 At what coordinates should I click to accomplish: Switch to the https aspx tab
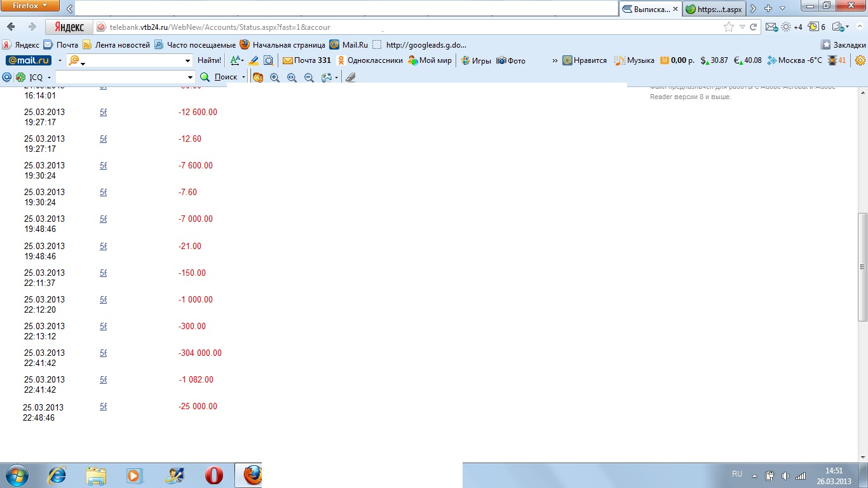click(714, 9)
